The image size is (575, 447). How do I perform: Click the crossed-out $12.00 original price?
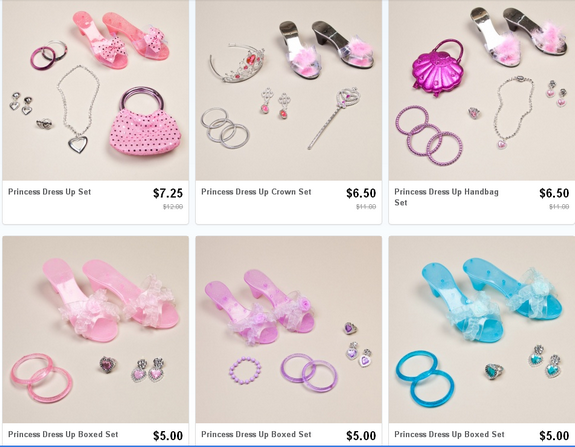[173, 207]
